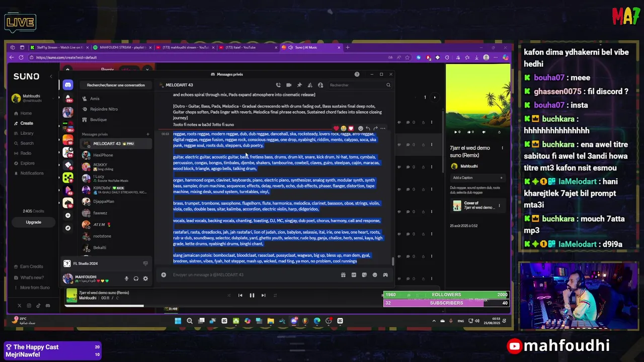Open the Windows Start button

(x=178, y=321)
